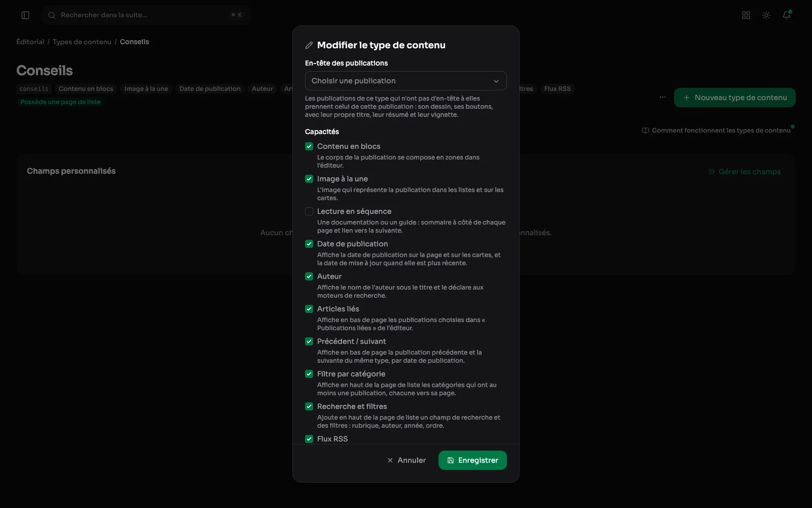Open the Choisir une publication dropdown
The height and width of the screenshot is (508, 812).
coord(406,81)
